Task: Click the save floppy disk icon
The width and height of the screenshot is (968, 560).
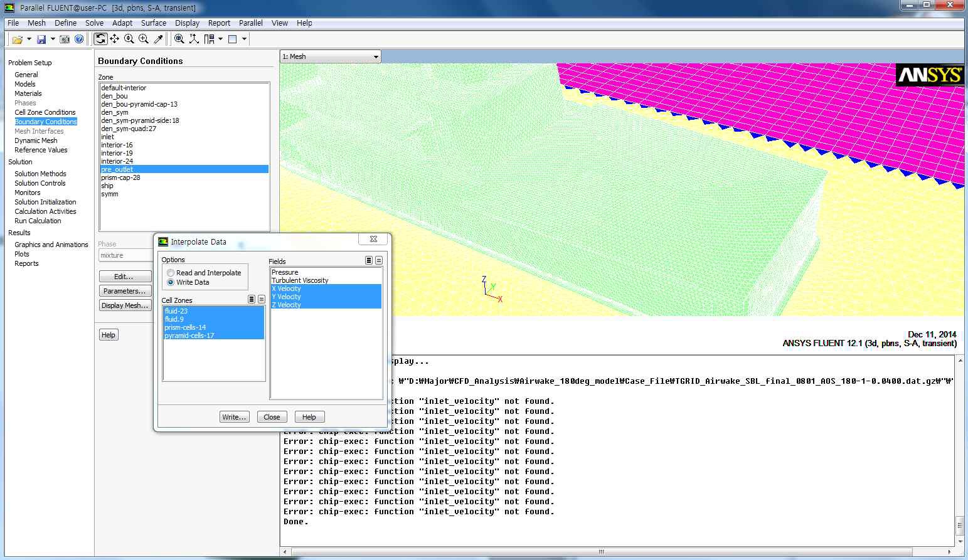Action: point(41,40)
